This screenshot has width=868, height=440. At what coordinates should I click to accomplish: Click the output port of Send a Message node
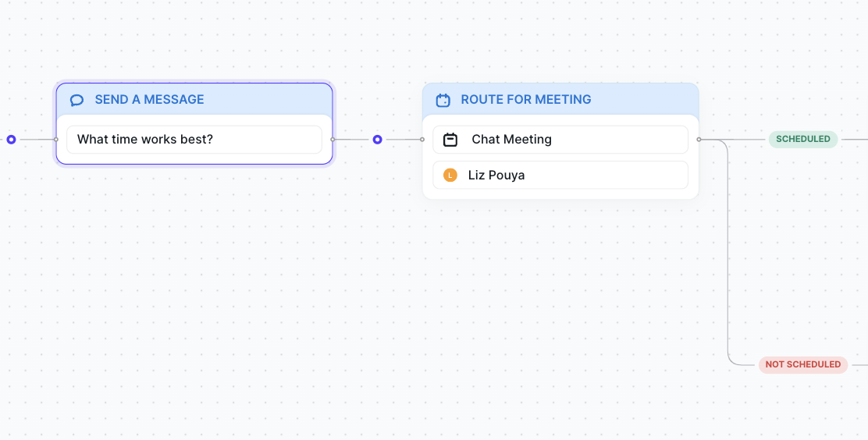coord(333,140)
